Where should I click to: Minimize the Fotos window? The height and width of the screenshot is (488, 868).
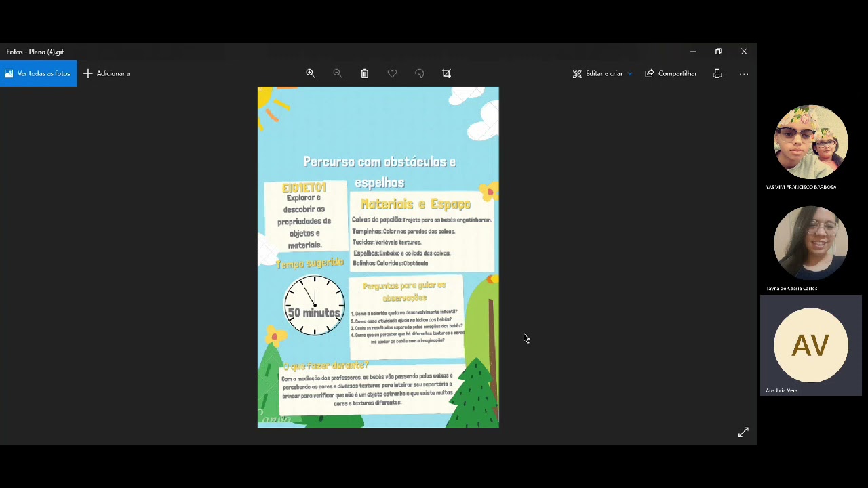692,52
